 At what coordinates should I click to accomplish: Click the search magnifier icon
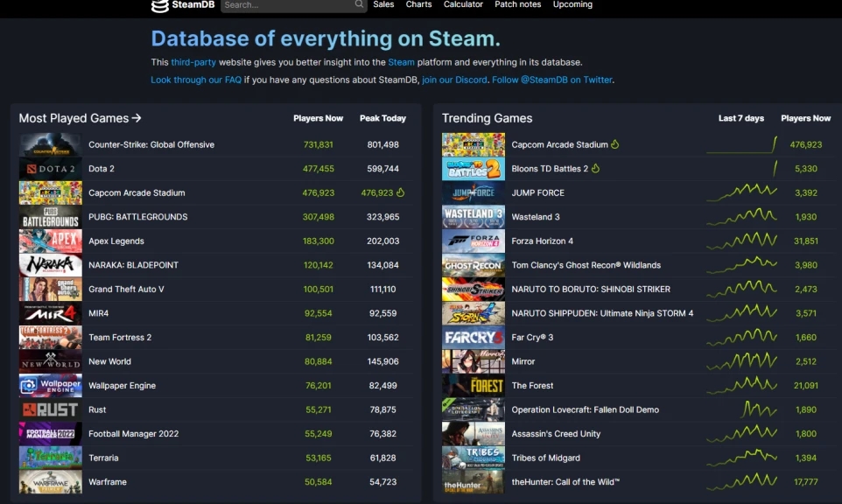pyautogui.click(x=359, y=4)
